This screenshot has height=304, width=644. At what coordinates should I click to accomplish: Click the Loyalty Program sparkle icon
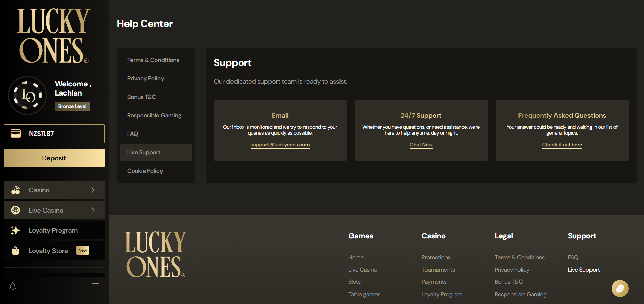[15, 230]
